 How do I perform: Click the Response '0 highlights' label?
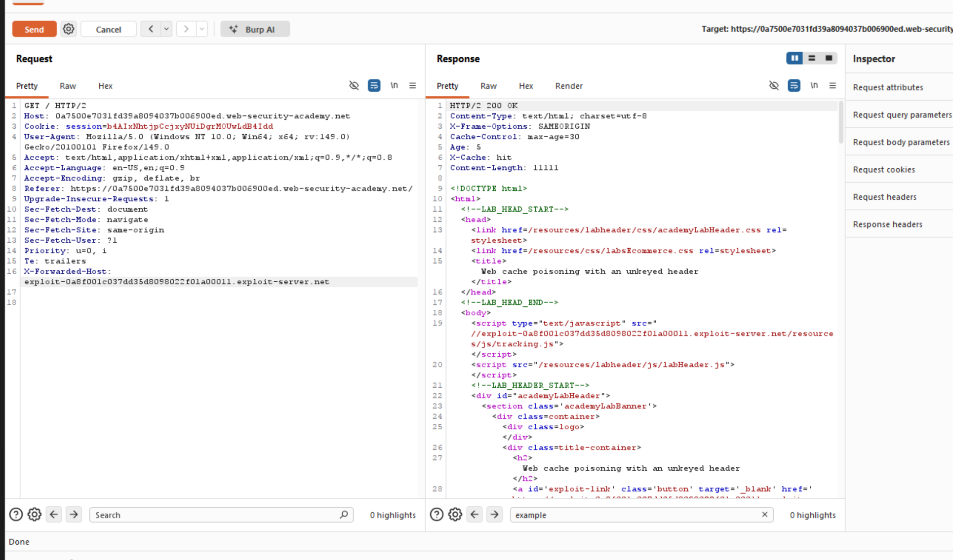pyautogui.click(x=812, y=515)
